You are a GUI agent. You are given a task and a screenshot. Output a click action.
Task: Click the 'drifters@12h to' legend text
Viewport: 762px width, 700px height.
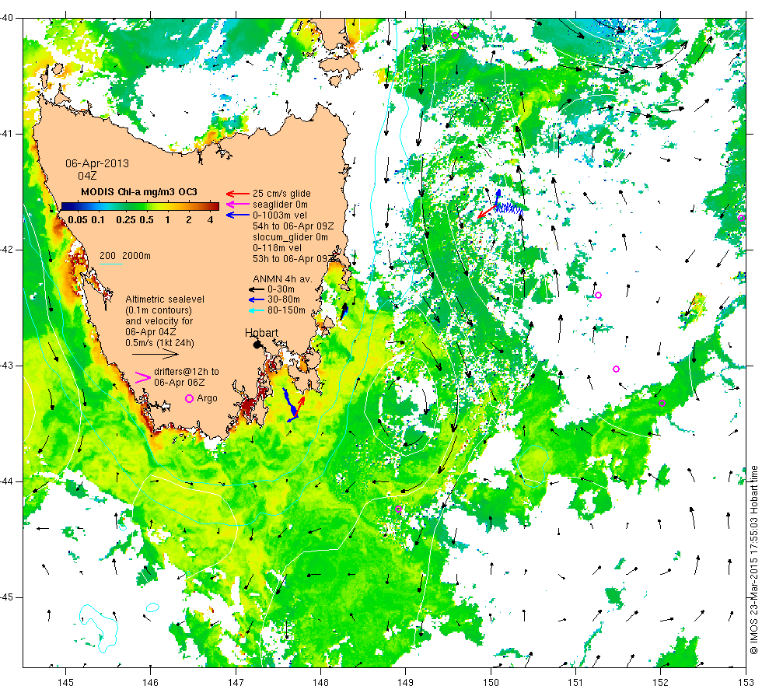pyautogui.click(x=187, y=372)
